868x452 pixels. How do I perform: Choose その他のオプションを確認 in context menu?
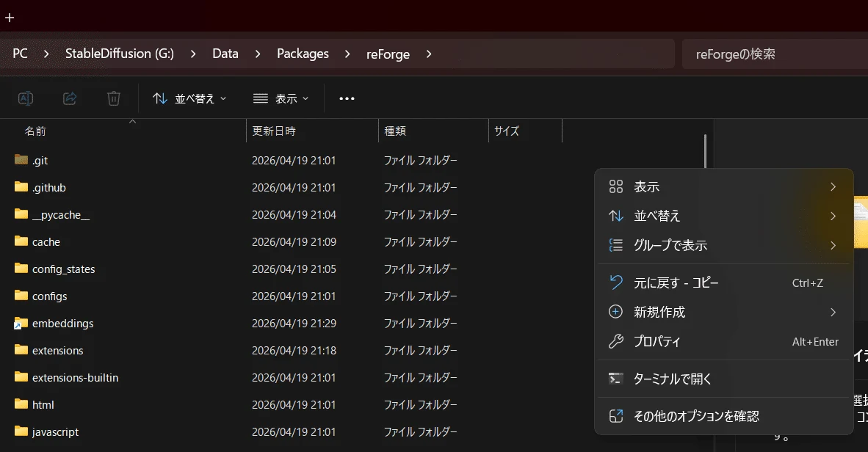pyautogui.click(x=723, y=417)
